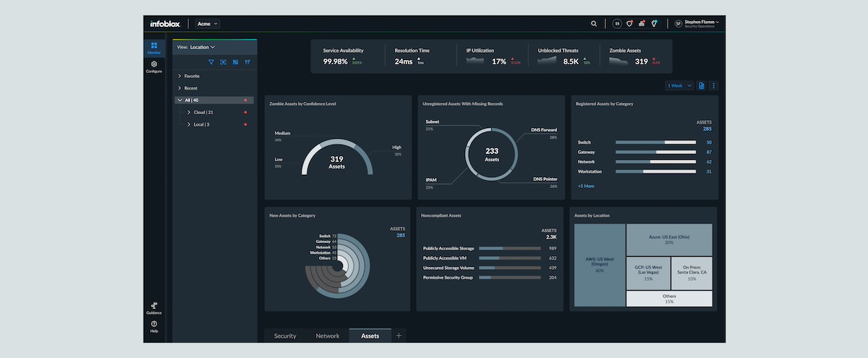Open the lightbulb insights icon
Viewport: 868px width, 358px height.
654,24
